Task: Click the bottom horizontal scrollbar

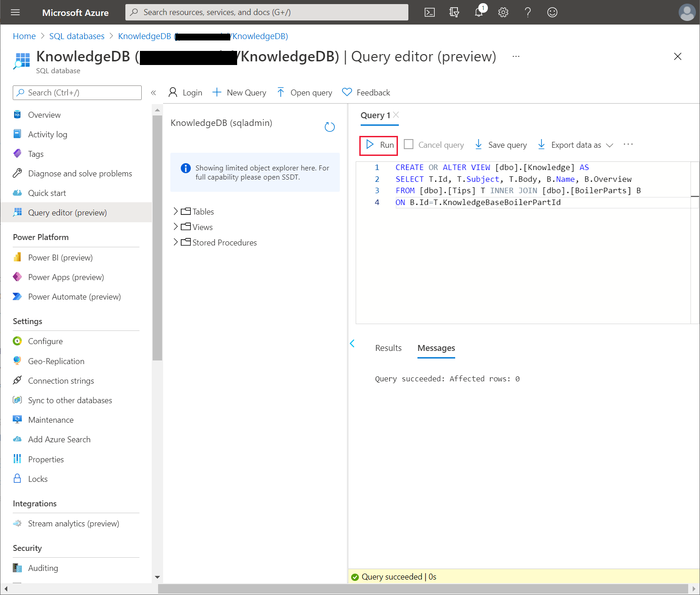Action: [x=423, y=589]
